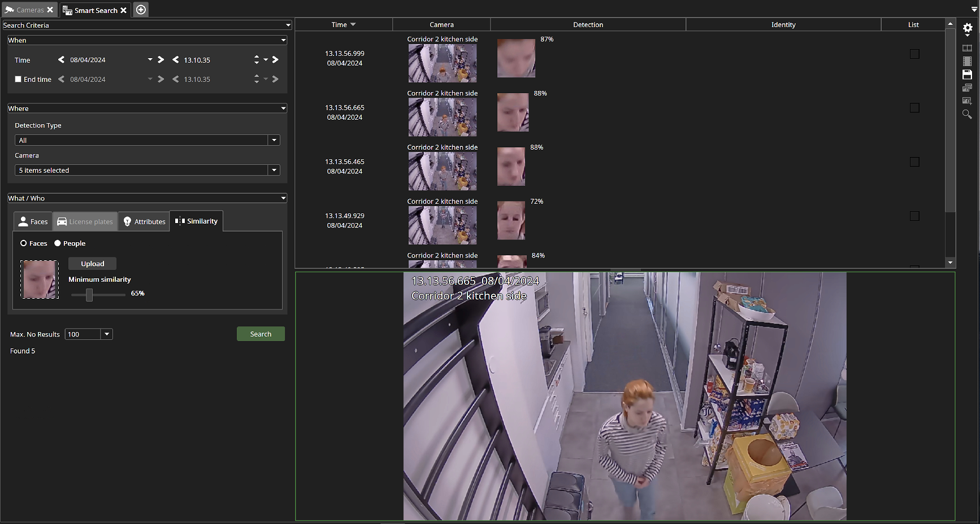Click the Upload button
The width and height of the screenshot is (980, 524).
pyautogui.click(x=92, y=264)
